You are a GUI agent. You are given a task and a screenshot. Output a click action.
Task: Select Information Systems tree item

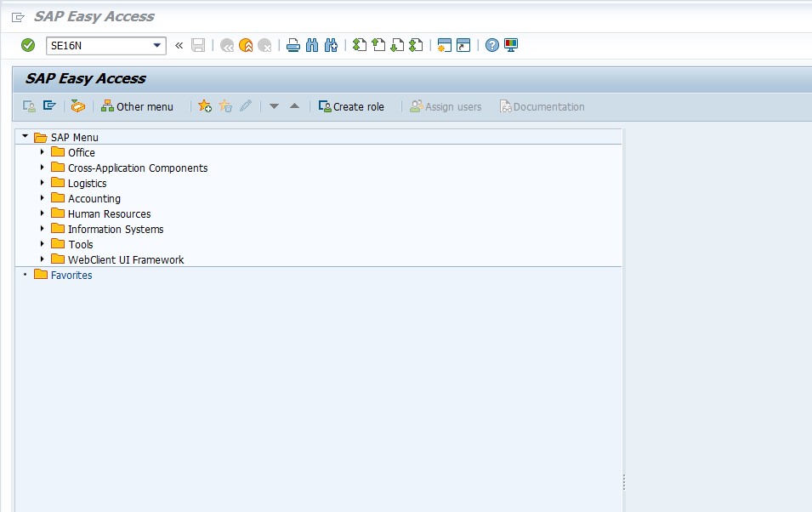[116, 229]
